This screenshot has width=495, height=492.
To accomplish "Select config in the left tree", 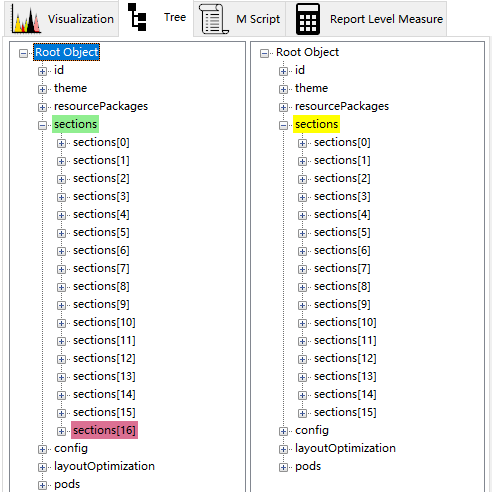I will [71, 448].
